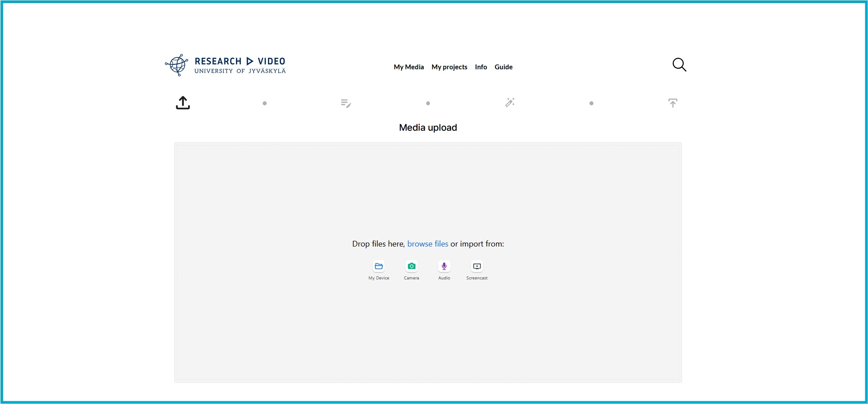This screenshot has width=868, height=404.
Task: Open the Info menu item
Action: pos(481,67)
